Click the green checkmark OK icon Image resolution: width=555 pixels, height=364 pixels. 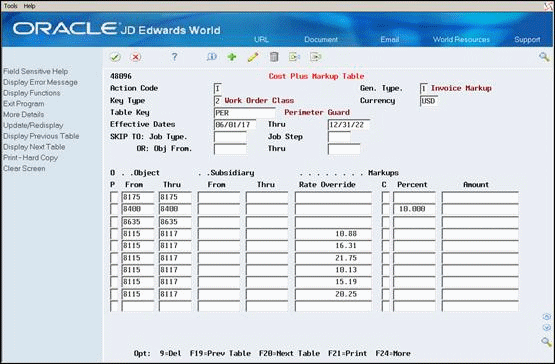(x=115, y=57)
